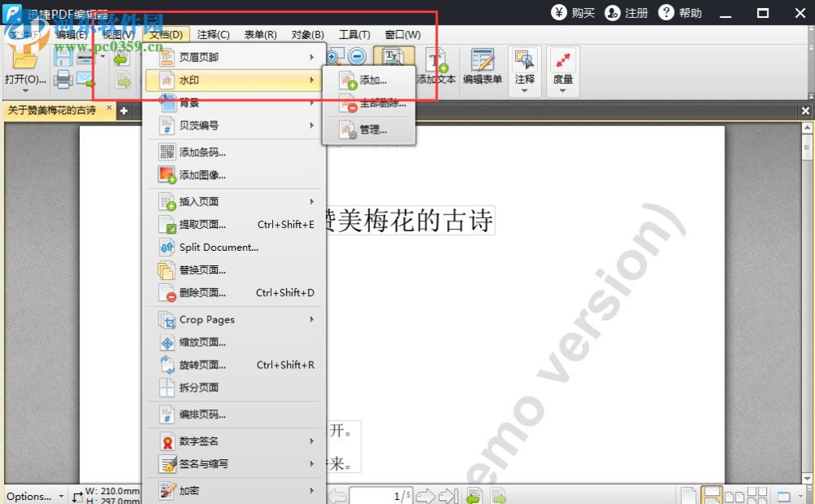The height and width of the screenshot is (504, 815).
Task: Select the 关于赞美梅花的古诗 document tab
Action: pos(51,110)
